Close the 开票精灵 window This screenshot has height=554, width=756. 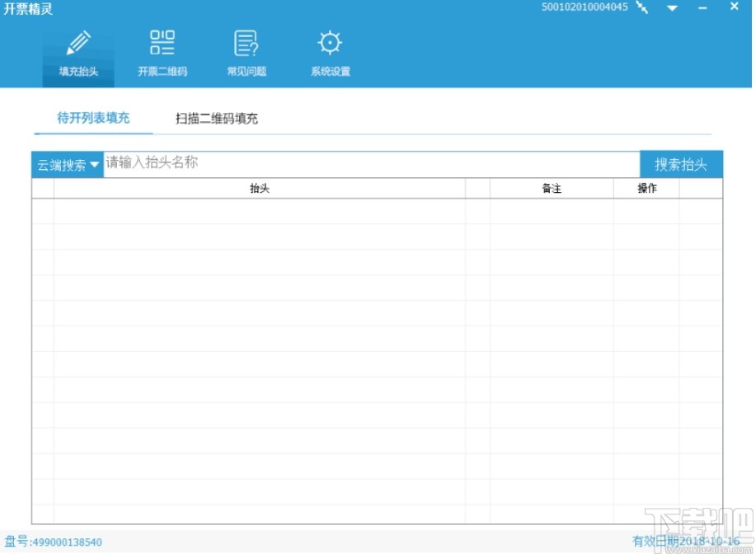click(735, 7)
